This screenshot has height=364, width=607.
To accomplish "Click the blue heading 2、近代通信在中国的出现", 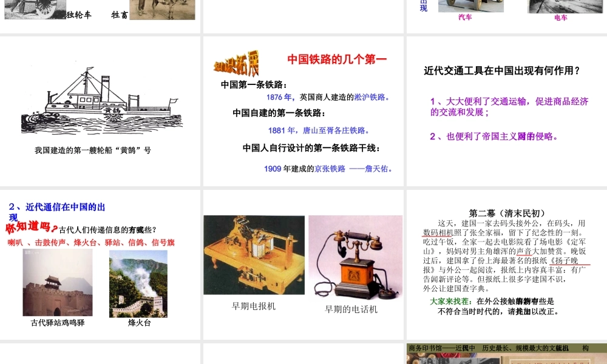I will pos(57,212).
